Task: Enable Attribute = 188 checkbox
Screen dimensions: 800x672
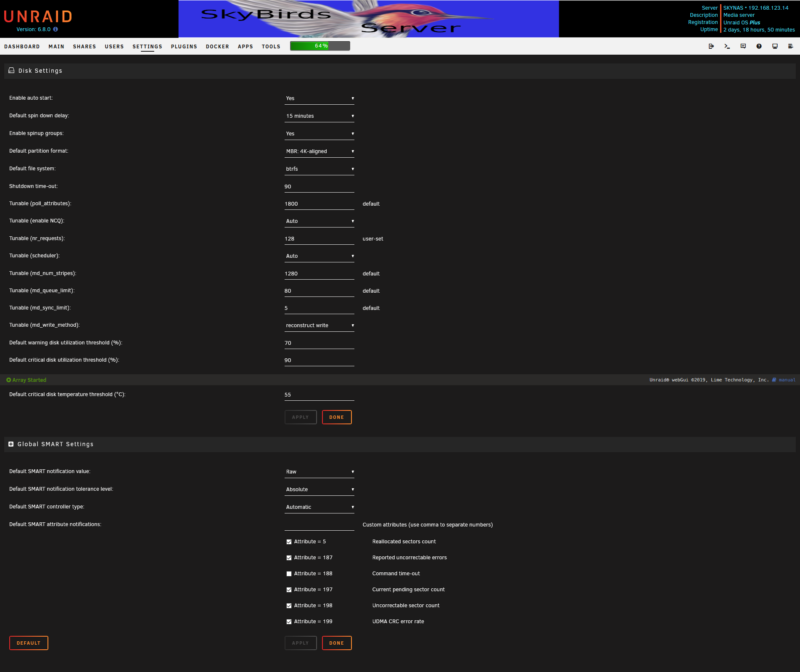Action: coord(289,574)
